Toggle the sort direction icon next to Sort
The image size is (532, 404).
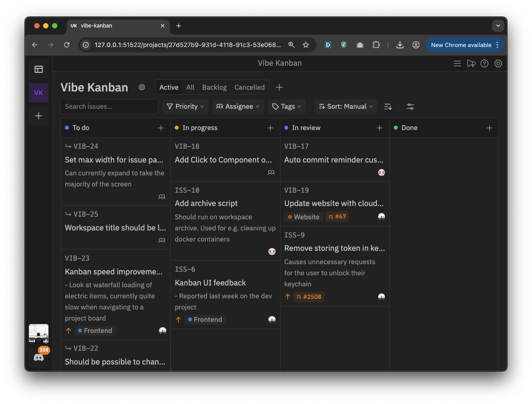[x=388, y=106]
